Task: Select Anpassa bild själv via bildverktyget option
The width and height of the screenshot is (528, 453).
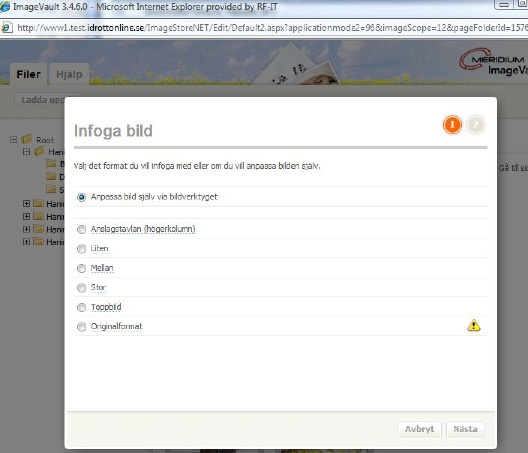Action: tap(81, 197)
